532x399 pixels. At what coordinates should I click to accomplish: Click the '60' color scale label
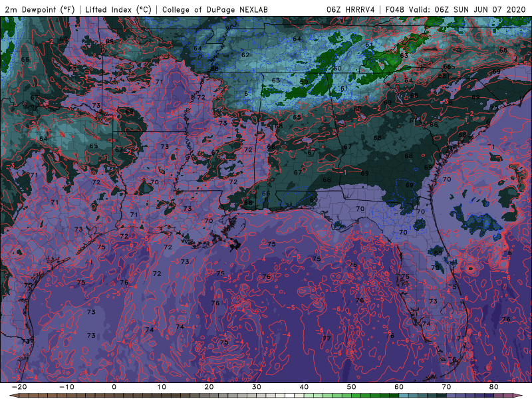click(x=399, y=387)
